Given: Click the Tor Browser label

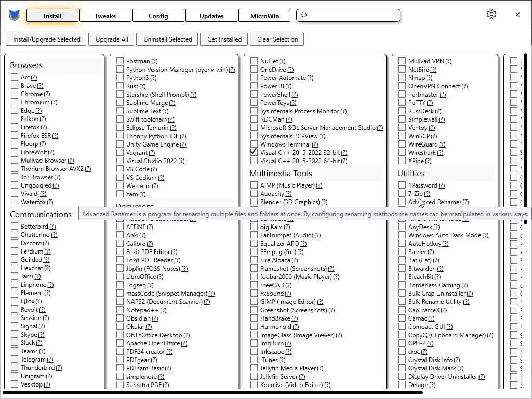Looking at the screenshot, I should click(37, 177).
